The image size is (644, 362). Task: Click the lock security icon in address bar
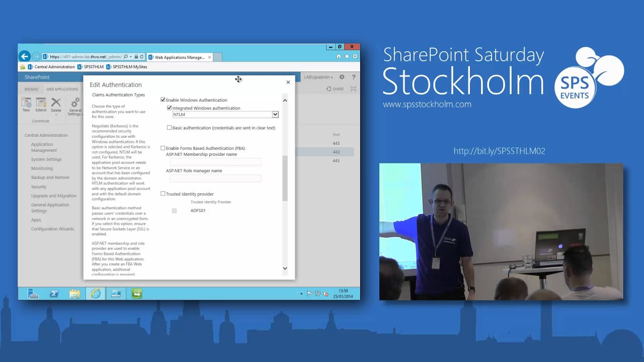[x=136, y=57]
